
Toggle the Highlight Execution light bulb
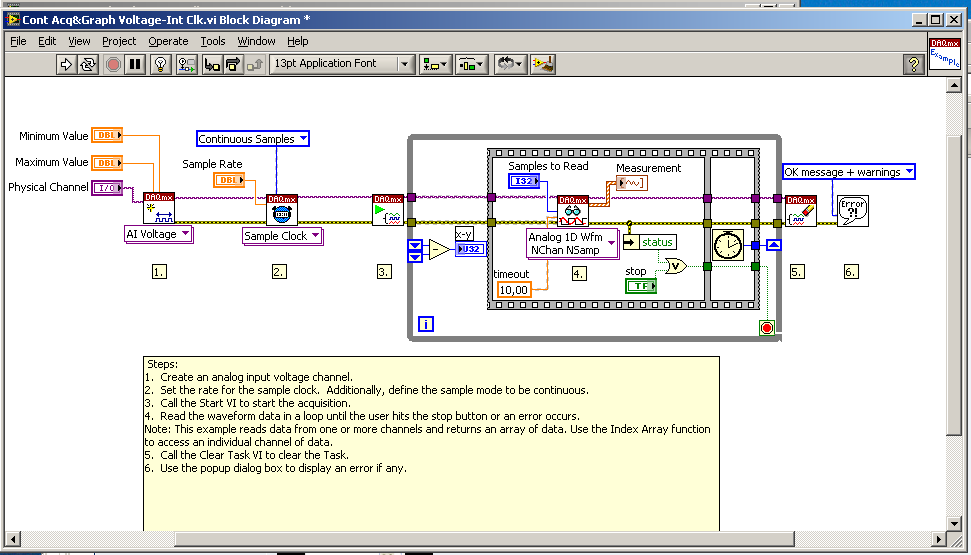[x=160, y=64]
